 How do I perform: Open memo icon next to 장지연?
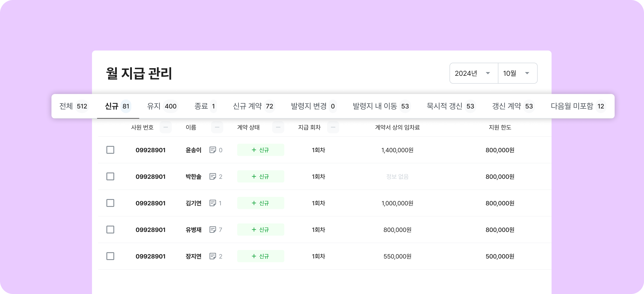point(213,256)
